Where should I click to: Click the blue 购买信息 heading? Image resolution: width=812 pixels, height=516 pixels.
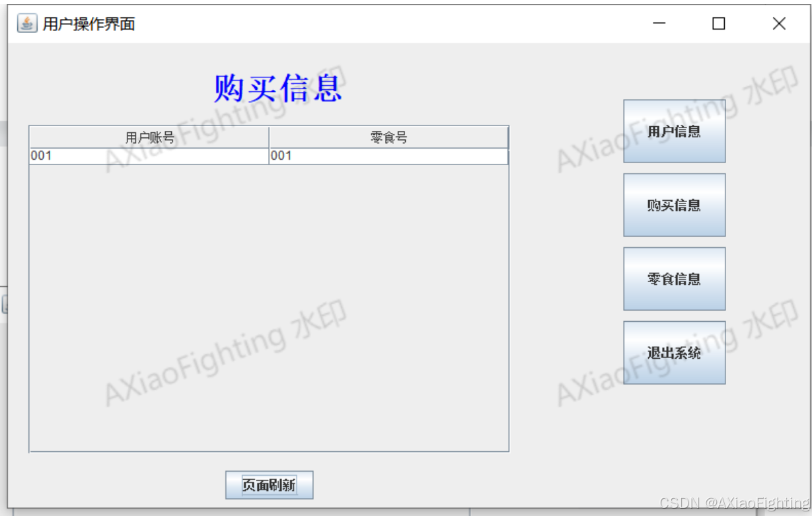point(277,88)
